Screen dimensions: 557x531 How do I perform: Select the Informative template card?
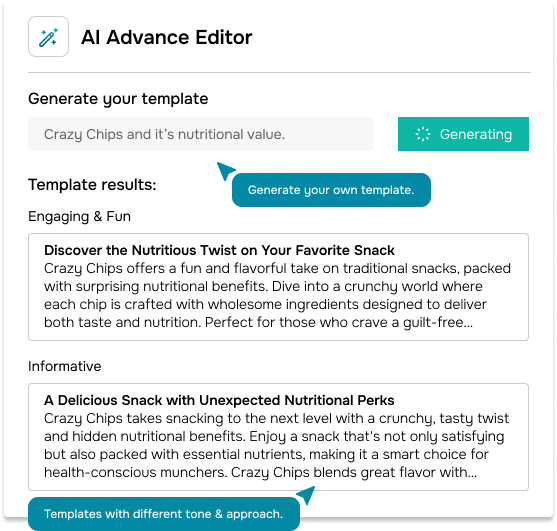click(278, 437)
